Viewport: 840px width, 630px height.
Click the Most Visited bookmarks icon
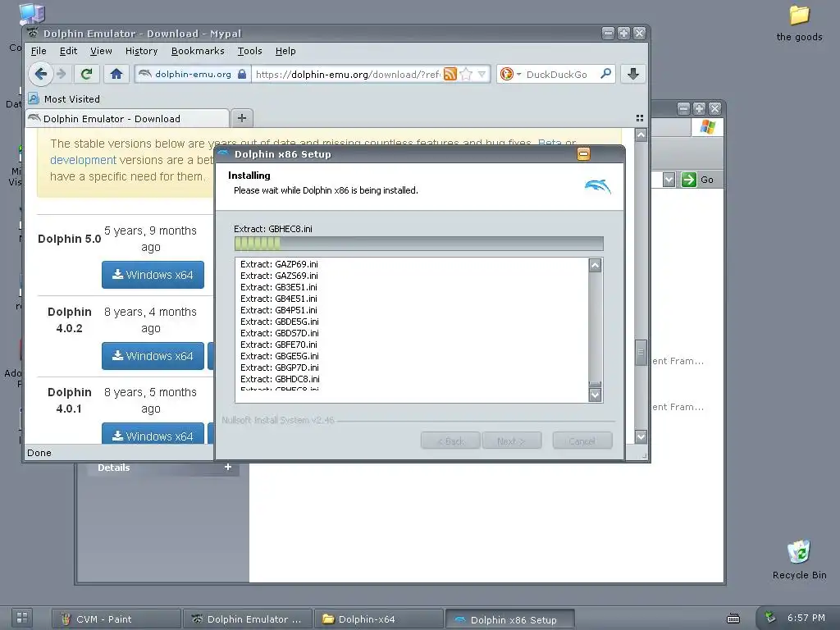coord(34,98)
